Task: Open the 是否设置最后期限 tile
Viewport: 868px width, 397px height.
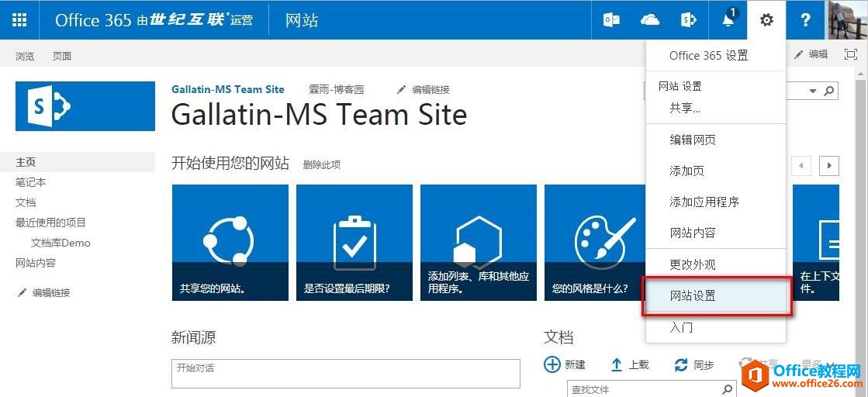Action: tap(354, 243)
